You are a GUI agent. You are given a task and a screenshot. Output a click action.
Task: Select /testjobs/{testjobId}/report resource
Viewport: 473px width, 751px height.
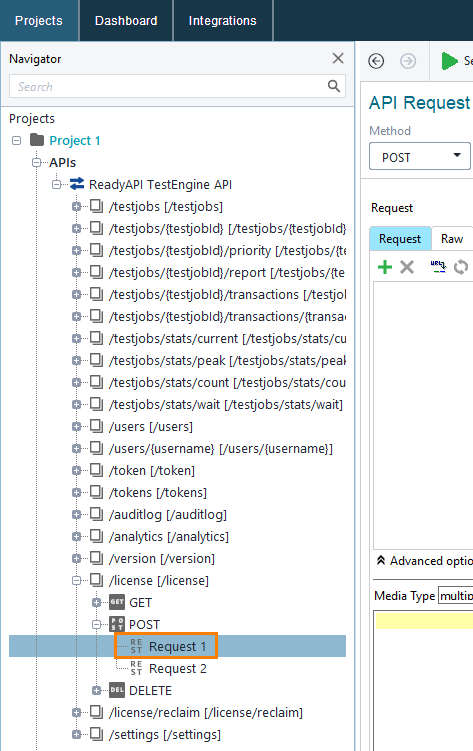coord(226,273)
